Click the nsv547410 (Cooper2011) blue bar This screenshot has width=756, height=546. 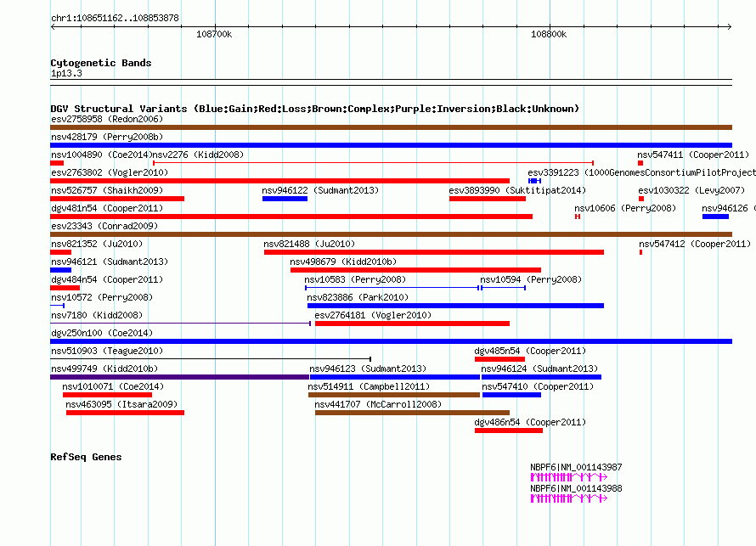click(511, 395)
